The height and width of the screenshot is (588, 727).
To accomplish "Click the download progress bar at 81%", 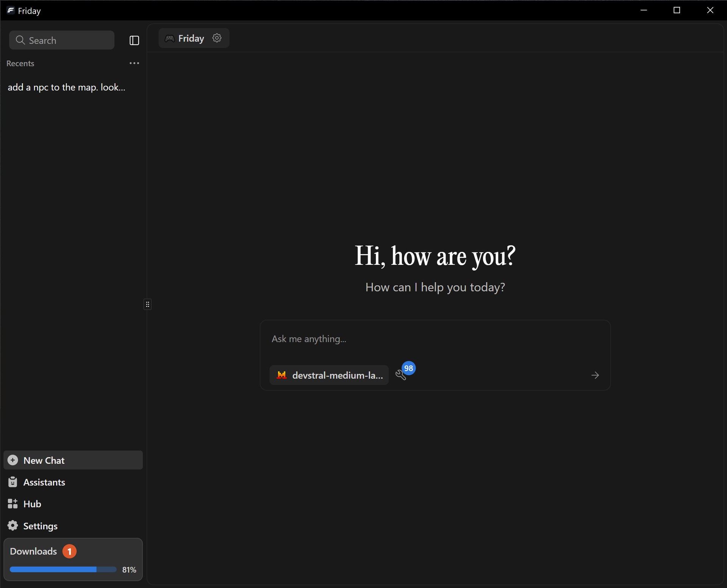I will point(63,569).
